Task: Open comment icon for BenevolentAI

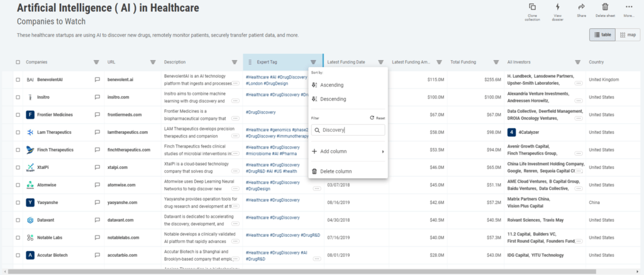Action: [x=97, y=80]
